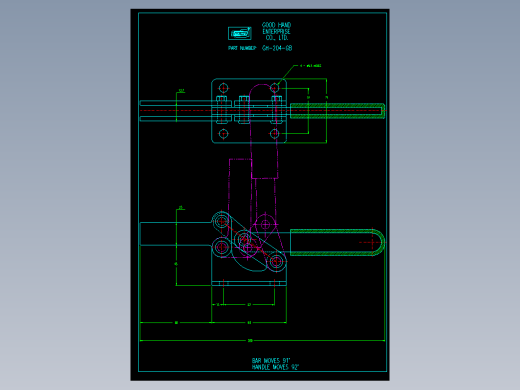520x390 pixels.
Task: Click the hatched handle grip in the side view
Action: (x=337, y=242)
